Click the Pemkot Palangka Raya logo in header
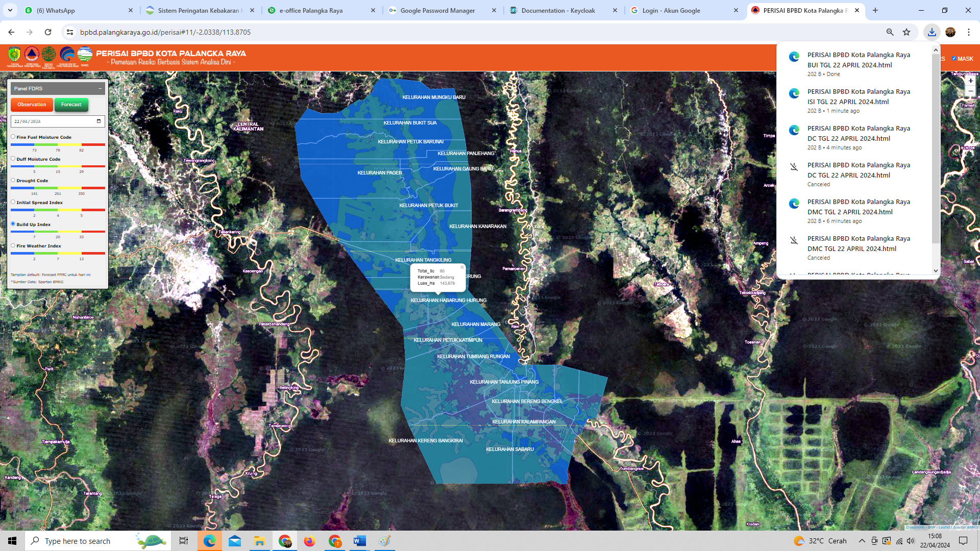Image resolution: width=980 pixels, height=551 pixels. coord(15,55)
